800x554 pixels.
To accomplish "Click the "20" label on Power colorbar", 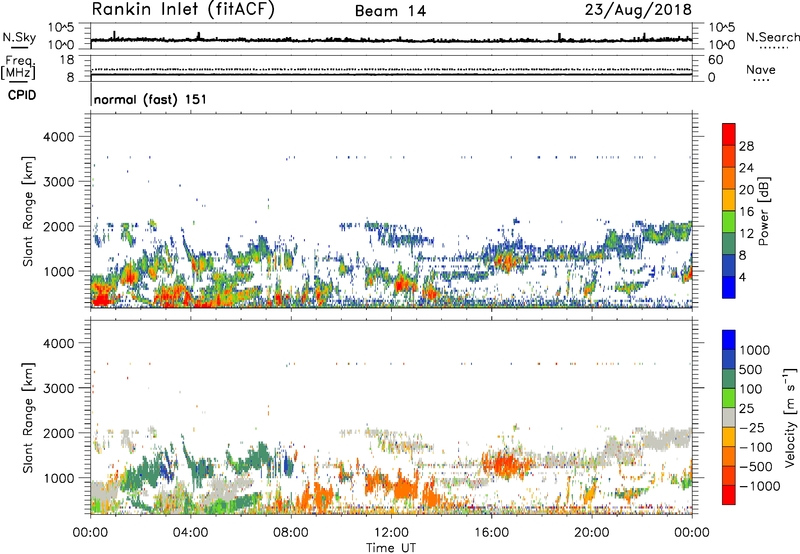I will 746,190.
